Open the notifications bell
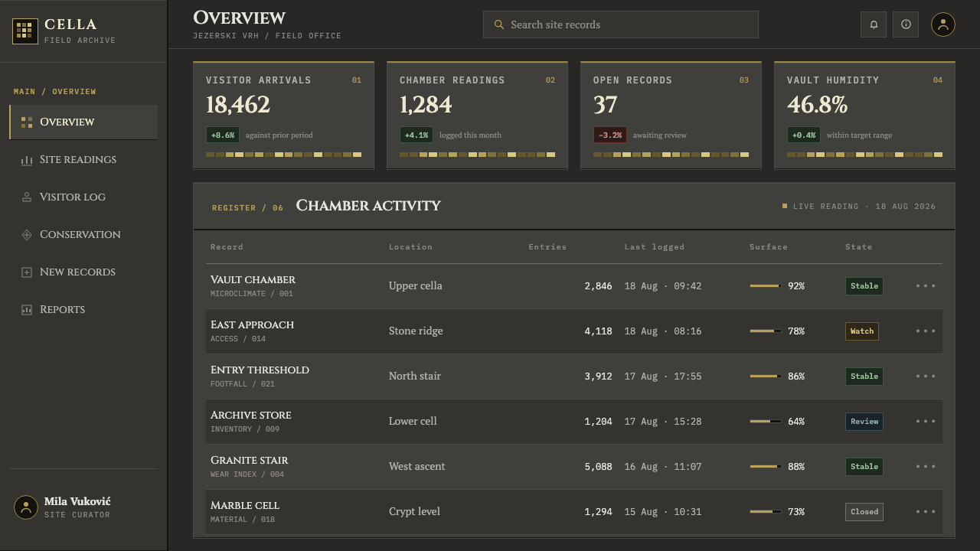This screenshot has height=551, width=980. [x=874, y=24]
